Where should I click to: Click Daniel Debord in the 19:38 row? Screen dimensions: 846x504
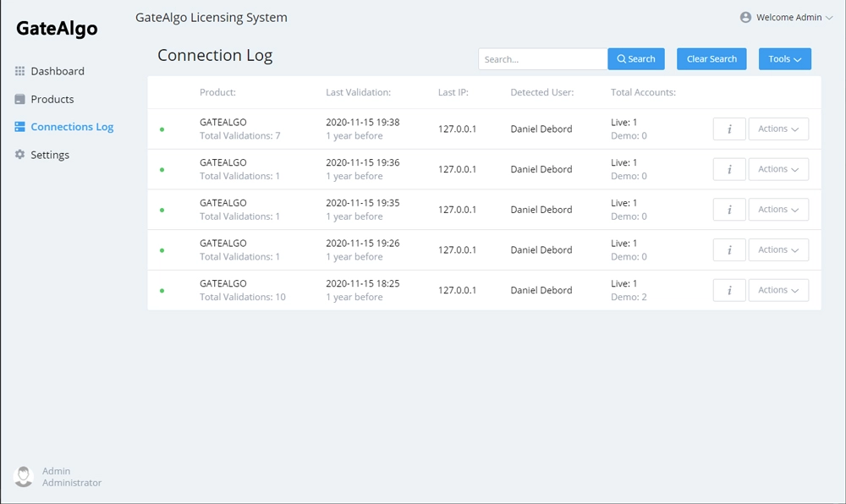pos(541,129)
